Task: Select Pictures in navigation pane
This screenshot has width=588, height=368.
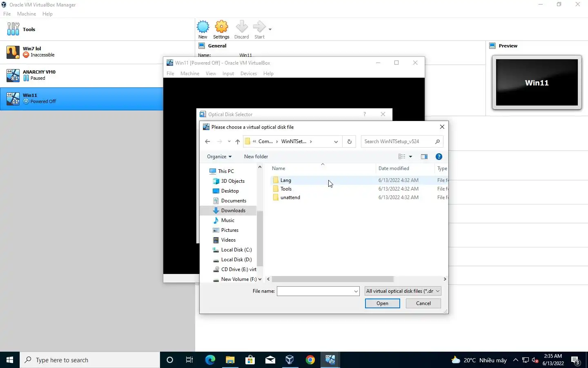Action: 229,230
